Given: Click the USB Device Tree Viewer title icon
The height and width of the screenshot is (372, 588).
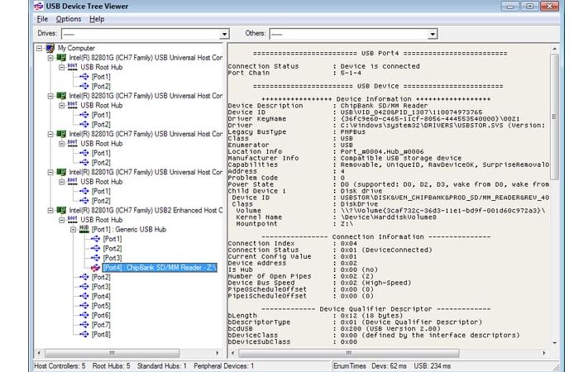Looking at the screenshot, I should (39, 6).
